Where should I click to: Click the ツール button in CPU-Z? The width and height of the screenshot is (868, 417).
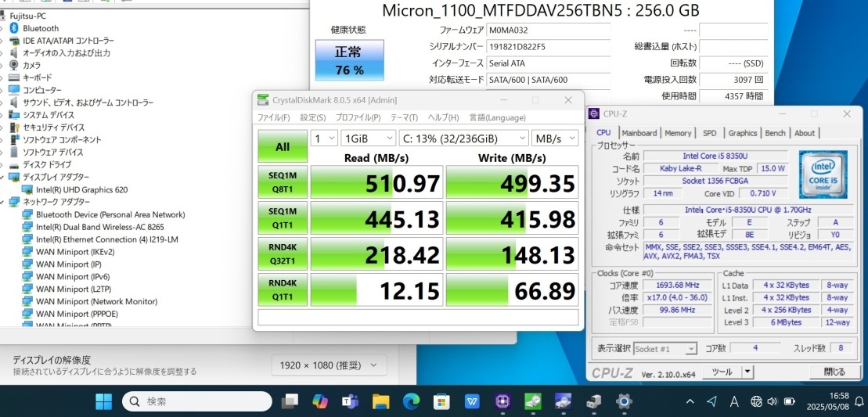(x=722, y=372)
